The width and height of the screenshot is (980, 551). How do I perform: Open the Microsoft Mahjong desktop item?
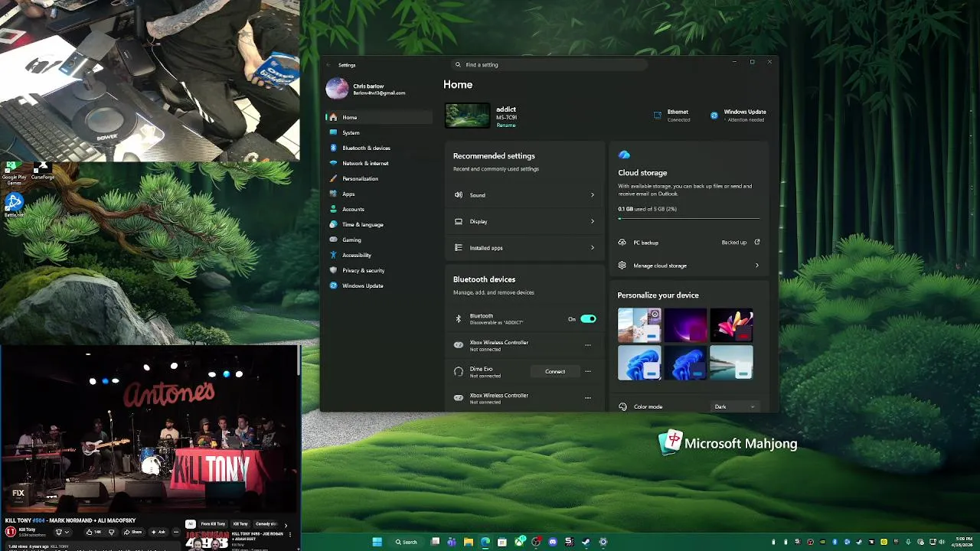(727, 443)
